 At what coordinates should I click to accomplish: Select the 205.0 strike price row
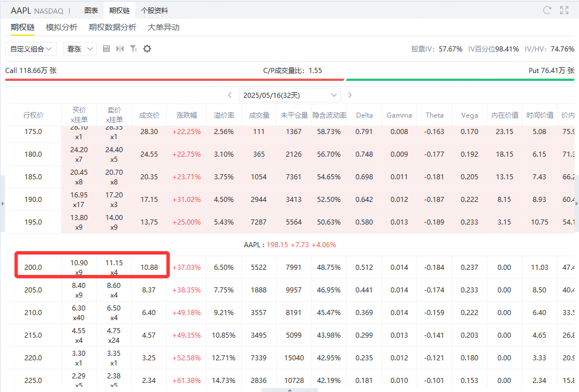pos(290,290)
